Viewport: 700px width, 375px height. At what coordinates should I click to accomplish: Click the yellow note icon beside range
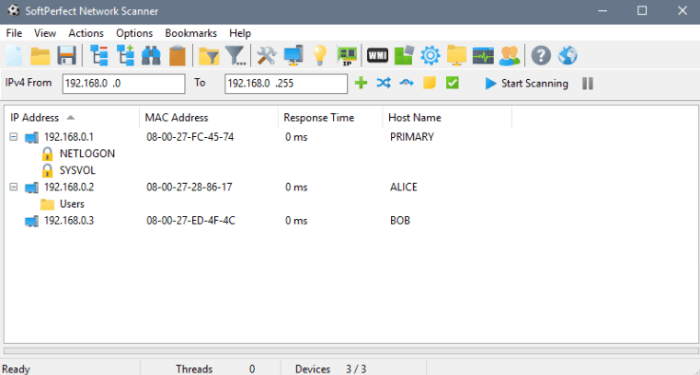tap(429, 83)
